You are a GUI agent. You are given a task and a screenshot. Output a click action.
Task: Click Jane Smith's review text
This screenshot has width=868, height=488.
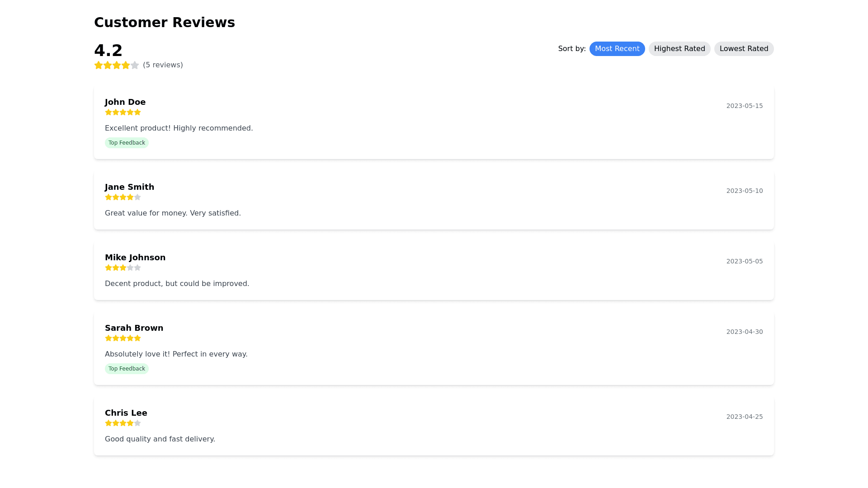click(x=173, y=213)
